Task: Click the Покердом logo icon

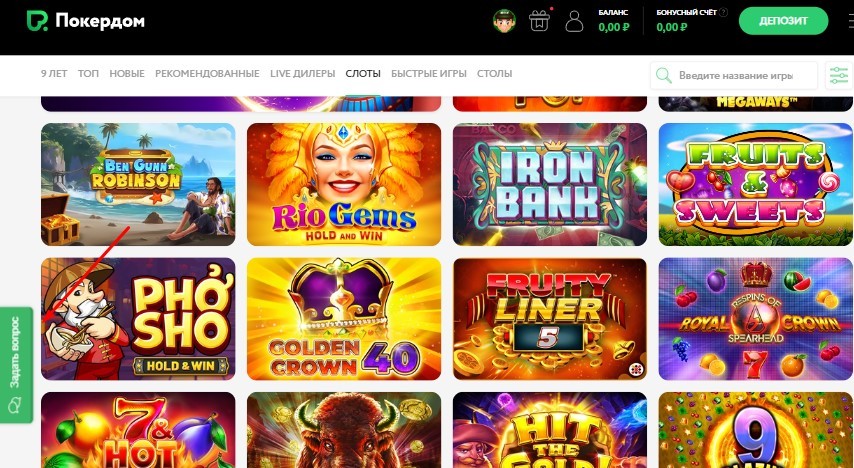Action: [37, 21]
